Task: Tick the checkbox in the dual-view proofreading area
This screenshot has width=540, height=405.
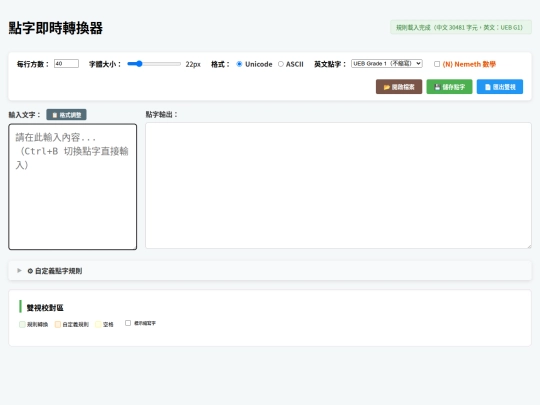Action: point(128,323)
